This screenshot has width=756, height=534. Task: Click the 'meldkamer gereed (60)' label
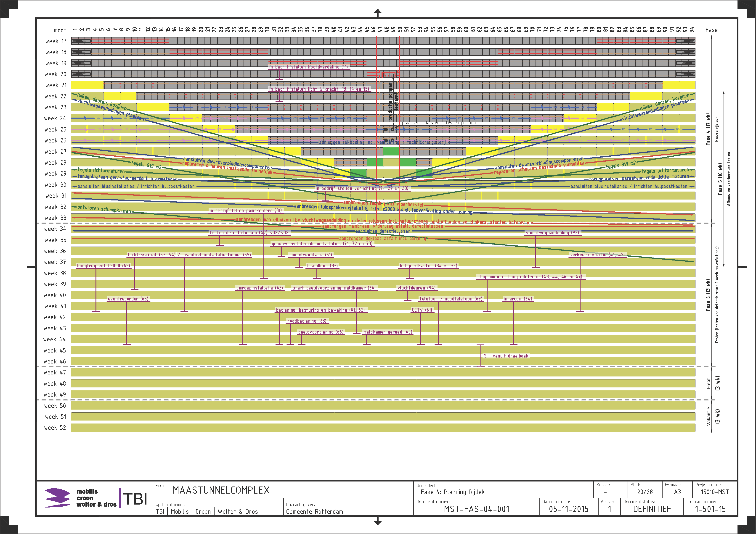point(387,332)
